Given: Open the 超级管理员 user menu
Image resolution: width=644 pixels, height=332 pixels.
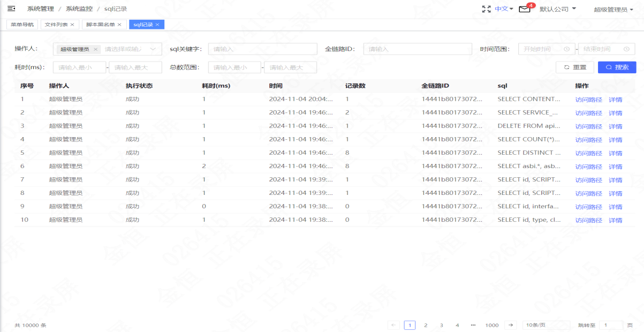Looking at the screenshot, I should point(613,10).
